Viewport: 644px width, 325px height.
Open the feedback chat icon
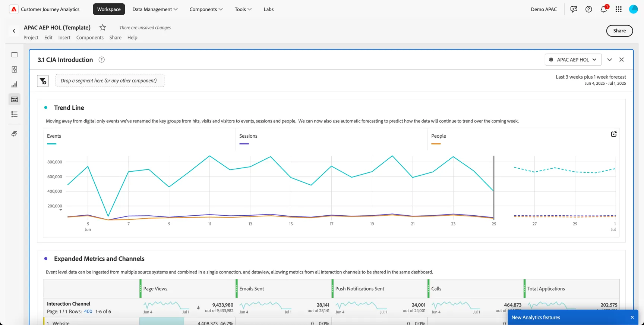574,9
